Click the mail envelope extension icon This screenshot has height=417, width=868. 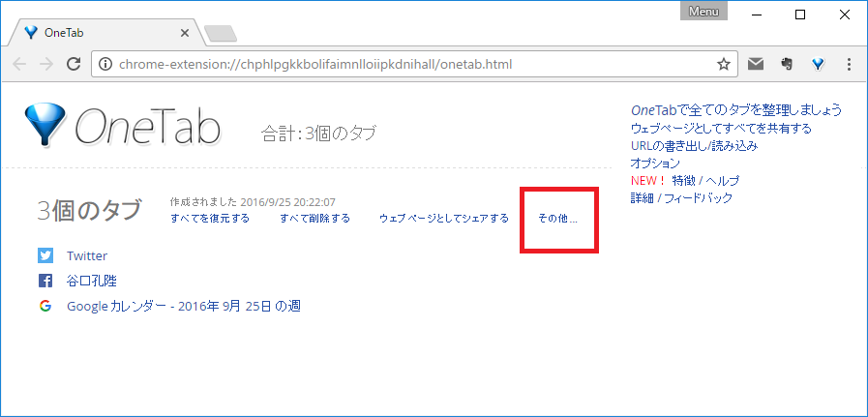pyautogui.click(x=756, y=65)
